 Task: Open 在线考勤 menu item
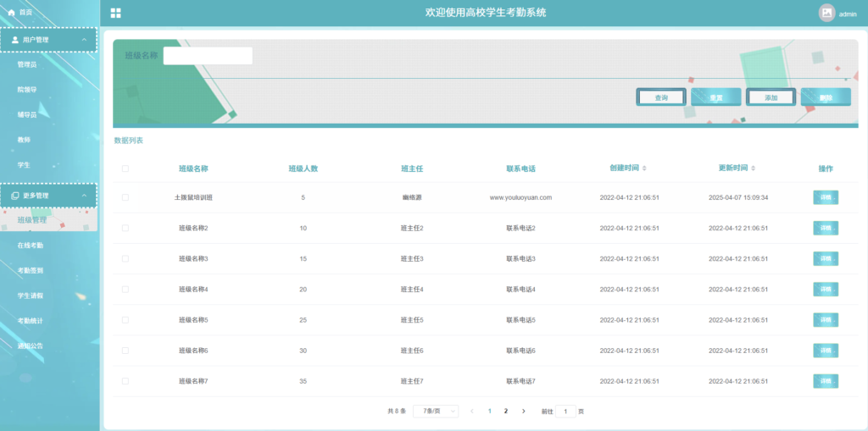pyautogui.click(x=31, y=245)
